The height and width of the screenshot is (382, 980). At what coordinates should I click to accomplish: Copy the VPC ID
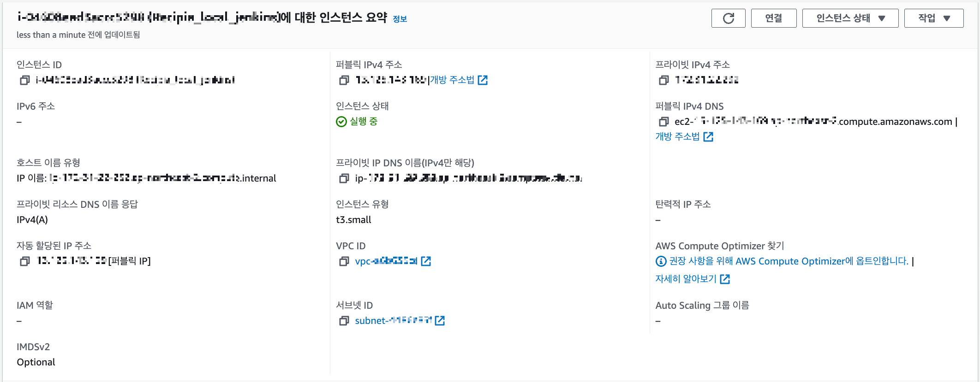(343, 262)
